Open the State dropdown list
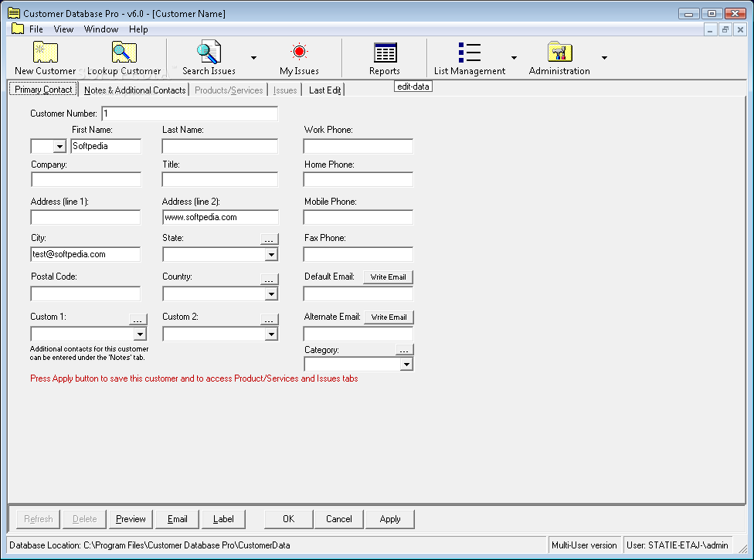This screenshot has width=754, height=560. 271,254
